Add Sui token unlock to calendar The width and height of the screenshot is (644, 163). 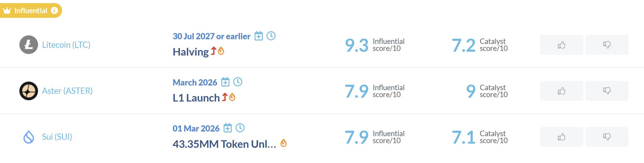tap(228, 128)
